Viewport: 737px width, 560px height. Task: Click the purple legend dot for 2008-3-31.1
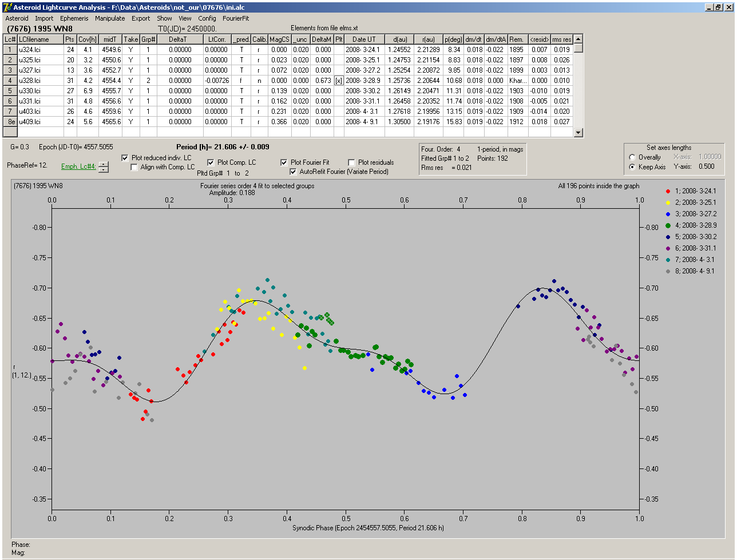point(668,248)
